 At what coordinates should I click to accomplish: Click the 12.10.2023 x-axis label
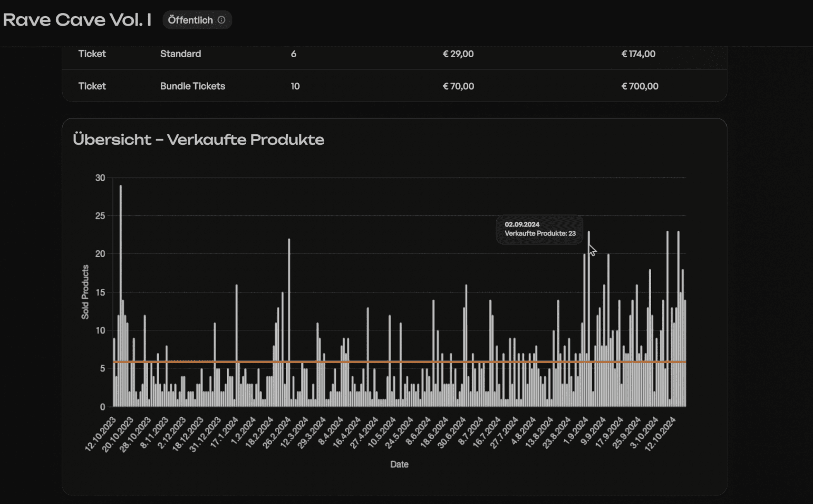click(101, 434)
